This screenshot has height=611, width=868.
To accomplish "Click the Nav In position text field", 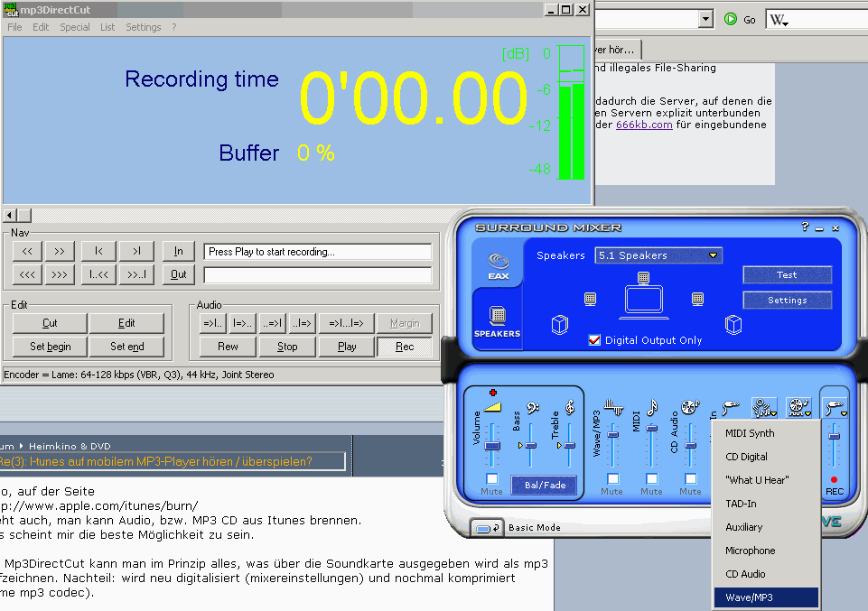I will click(317, 252).
